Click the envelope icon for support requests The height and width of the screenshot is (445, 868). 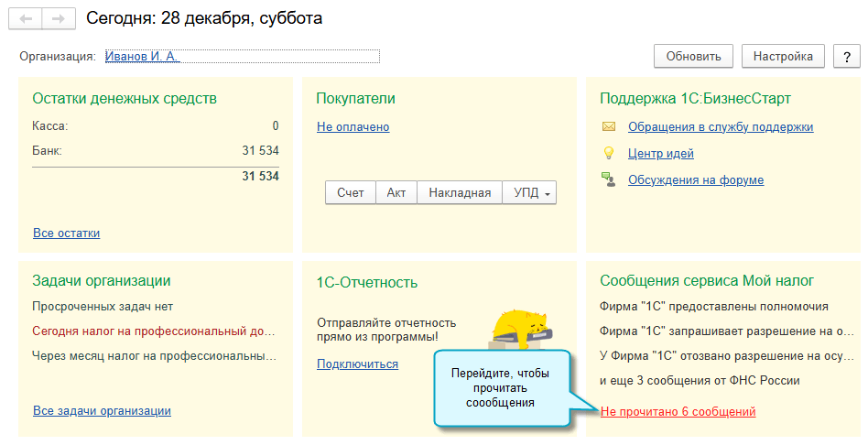pos(609,127)
